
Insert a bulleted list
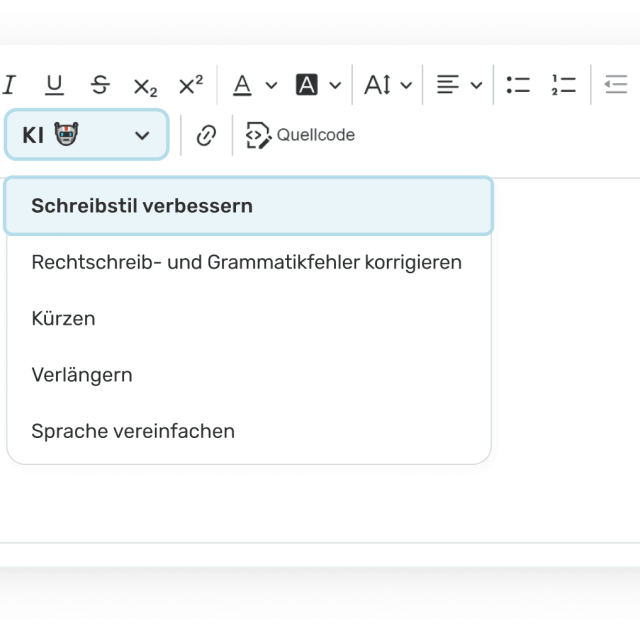point(518,85)
